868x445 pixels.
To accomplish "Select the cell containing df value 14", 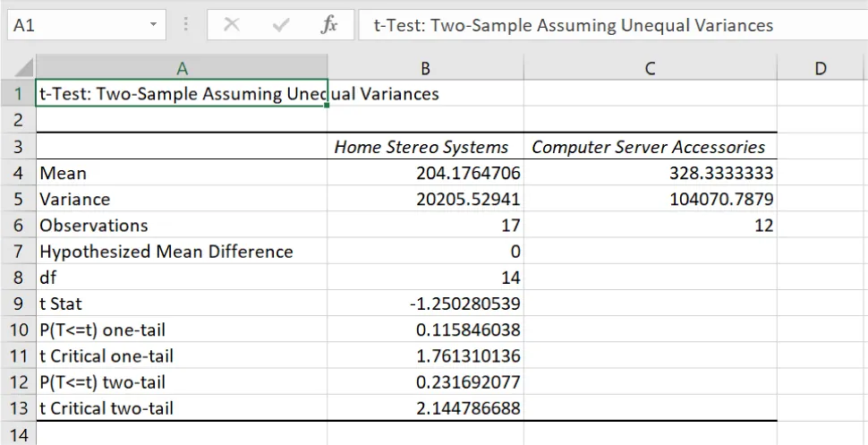I will point(425,278).
